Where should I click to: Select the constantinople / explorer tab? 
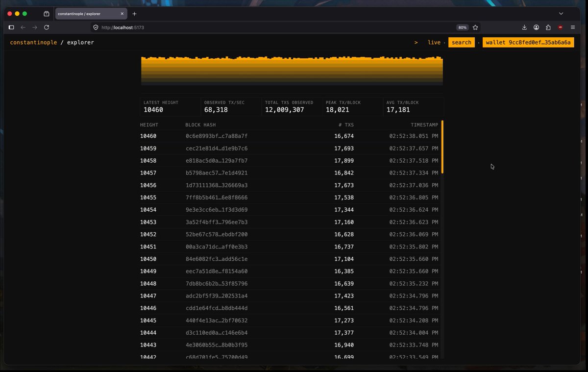pyautogui.click(x=91, y=14)
